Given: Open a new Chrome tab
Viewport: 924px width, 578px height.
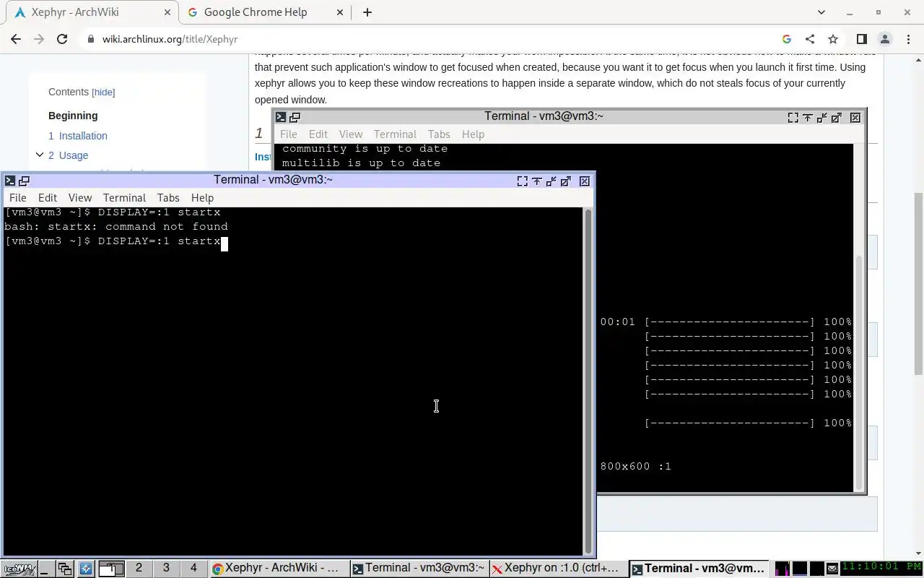Looking at the screenshot, I should [x=367, y=12].
